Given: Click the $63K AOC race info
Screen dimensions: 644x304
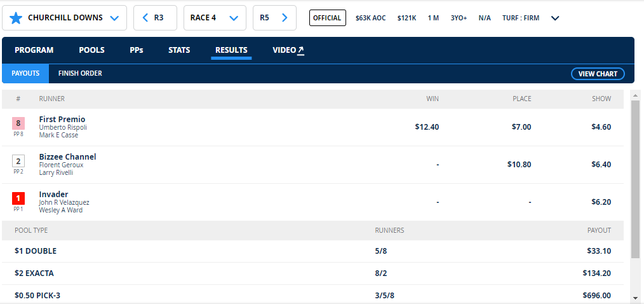Looking at the screenshot, I should click(x=370, y=18).
